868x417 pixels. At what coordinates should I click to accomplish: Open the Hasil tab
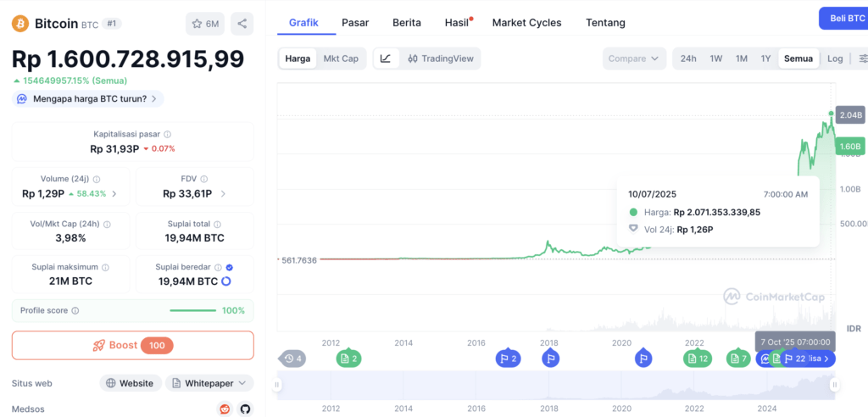coord(457,23)
